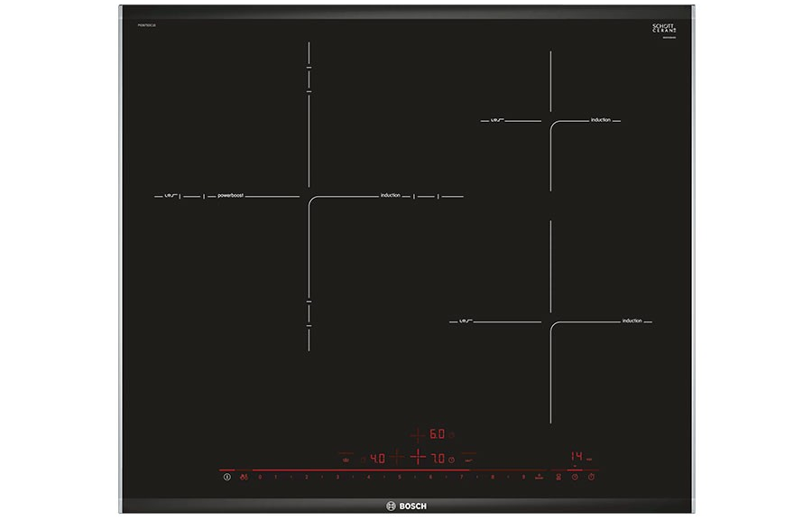The width and height of the screenshot is (812, 530).
Task: Tap the 1.4 timer display
Action: pyautogui.click(x=578, y=457)
